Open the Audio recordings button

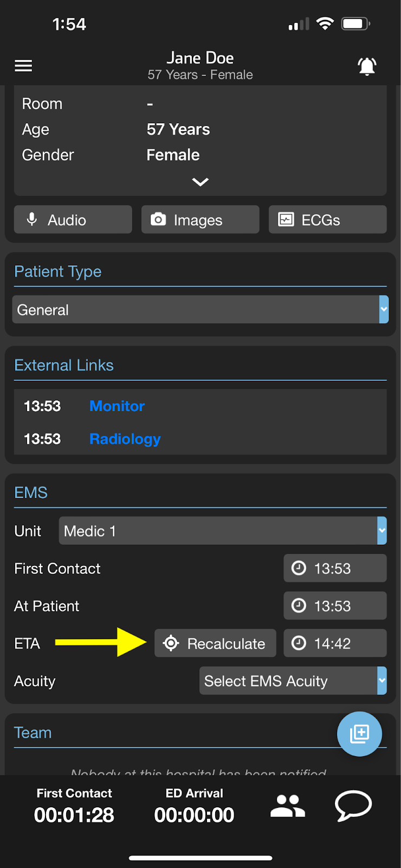coord(73,219)
